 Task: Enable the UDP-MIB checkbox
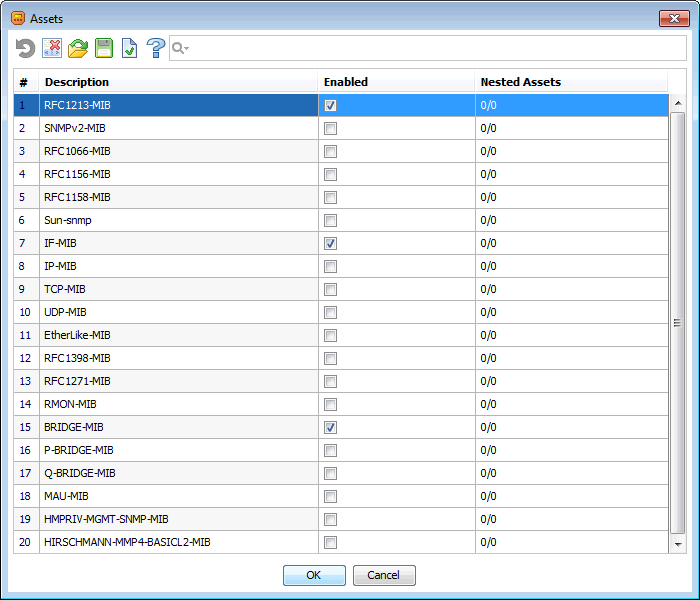point(330,312)
